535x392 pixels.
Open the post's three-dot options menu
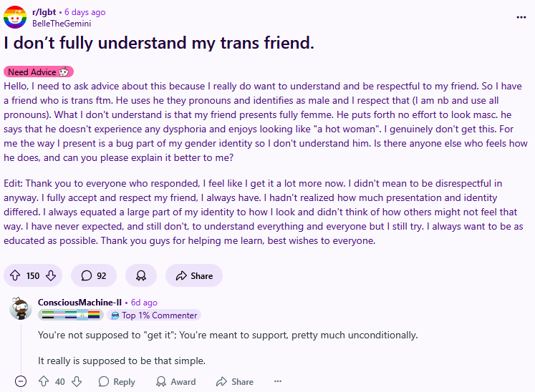[521, 17]
